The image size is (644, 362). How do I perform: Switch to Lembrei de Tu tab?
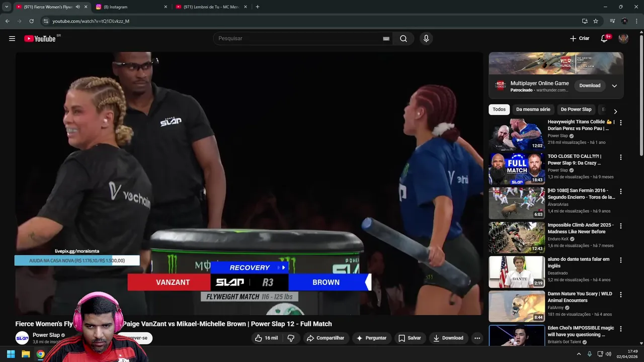[x=211, y=7]
